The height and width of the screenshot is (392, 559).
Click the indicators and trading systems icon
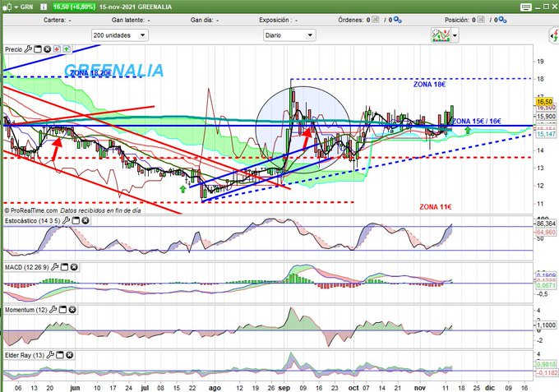[x=441, y=35]
